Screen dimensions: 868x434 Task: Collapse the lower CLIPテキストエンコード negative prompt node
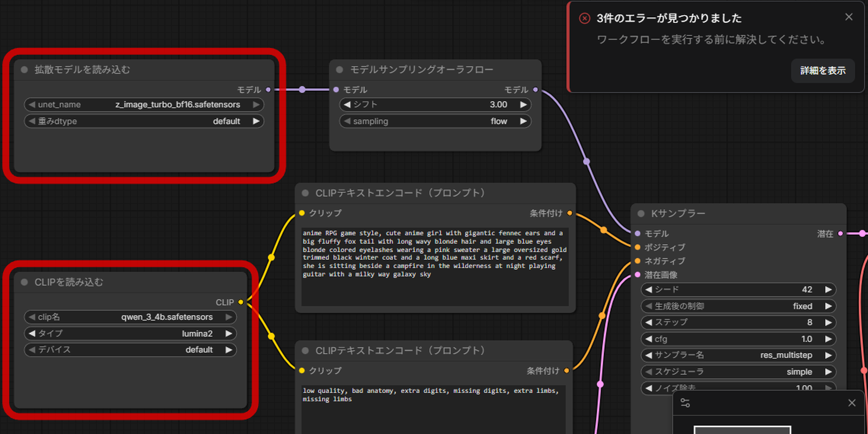[305, 351]
